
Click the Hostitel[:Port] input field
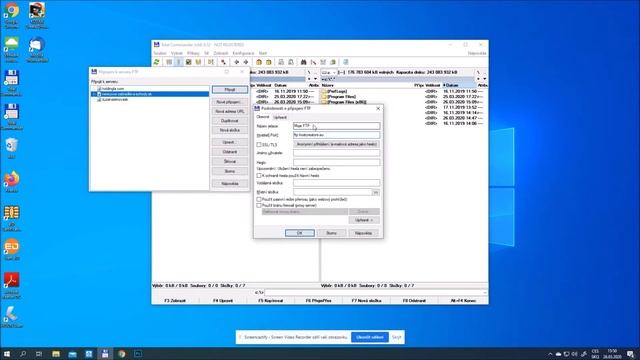click(x=336, y=135)
